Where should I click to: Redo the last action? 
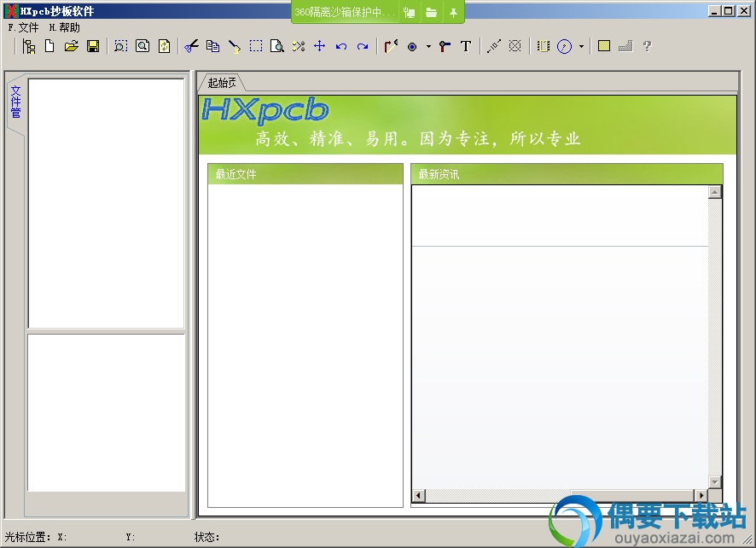click(x=363, y=46)
